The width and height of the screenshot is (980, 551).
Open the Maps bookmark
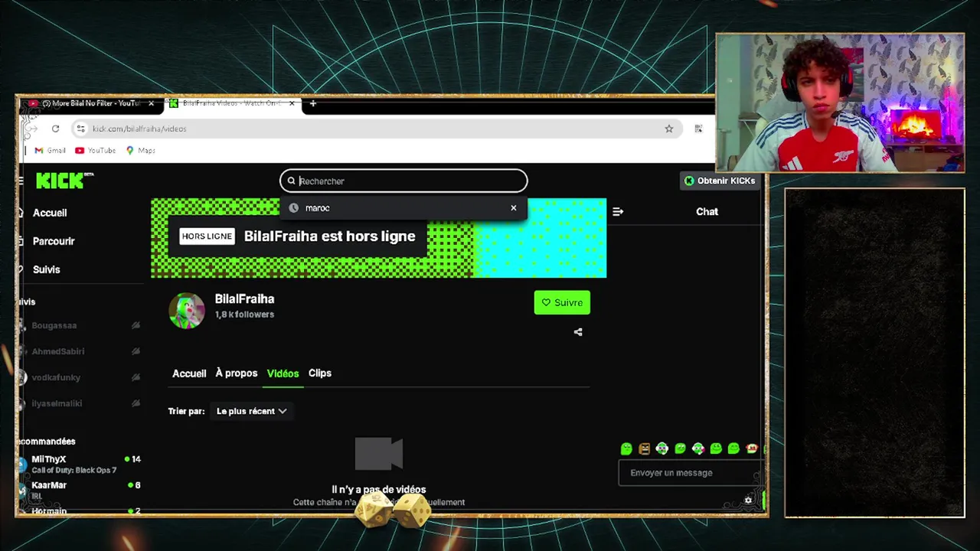click(x=141, y=151)
